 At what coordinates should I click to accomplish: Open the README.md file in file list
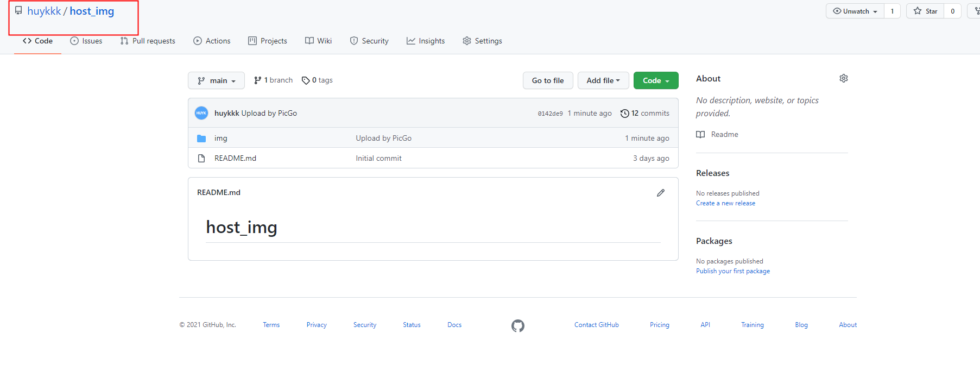pyautogui.click(x=235, y=158)
